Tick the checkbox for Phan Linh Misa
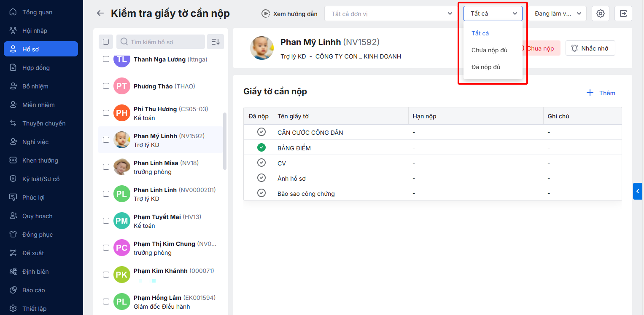The width and height of the screenshot is (644, 315). 106,167
